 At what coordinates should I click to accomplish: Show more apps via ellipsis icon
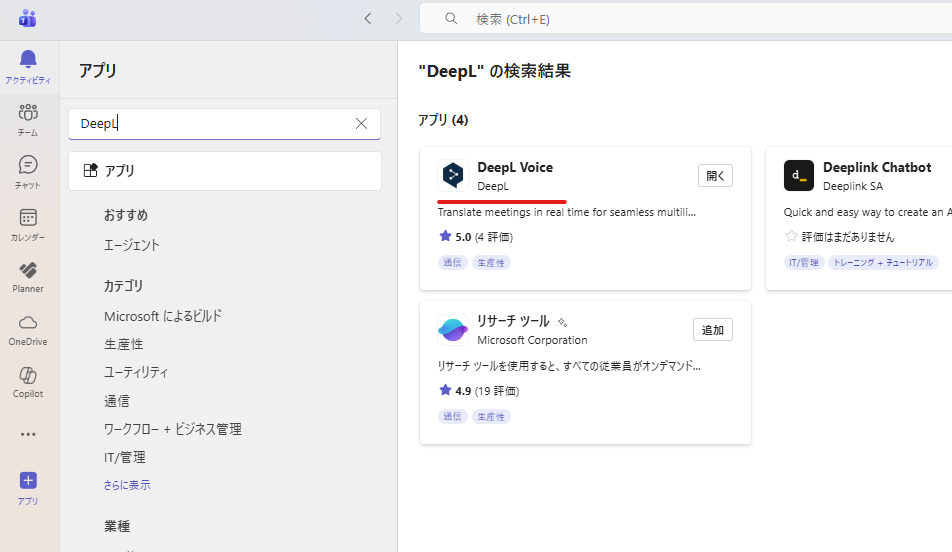coord(28,434)
